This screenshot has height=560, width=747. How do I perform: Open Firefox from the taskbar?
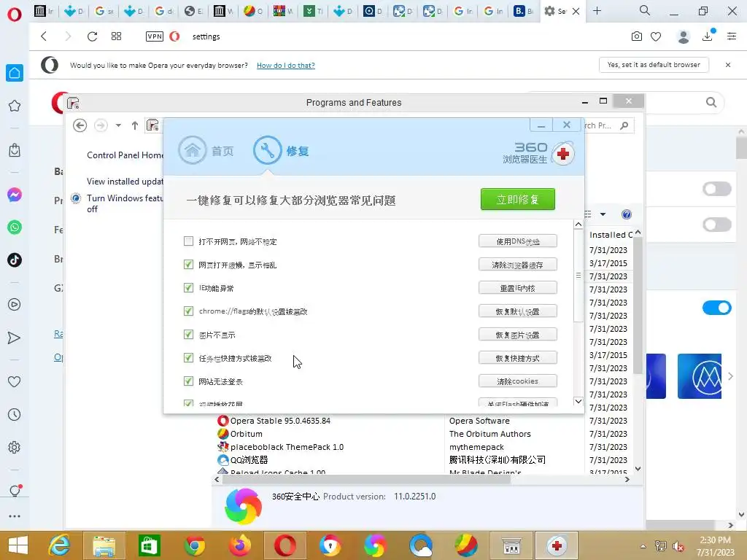pyautogui.click(x=239, y=545)
